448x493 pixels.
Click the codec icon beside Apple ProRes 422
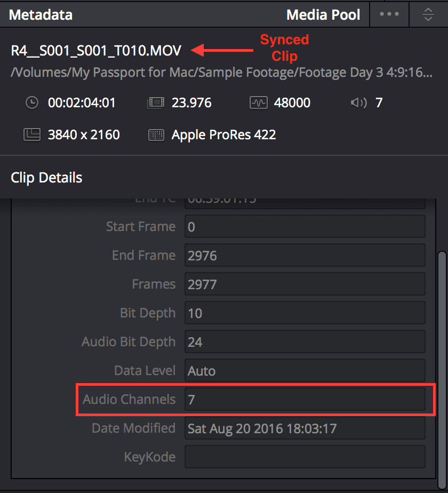[x=156, y=134]
